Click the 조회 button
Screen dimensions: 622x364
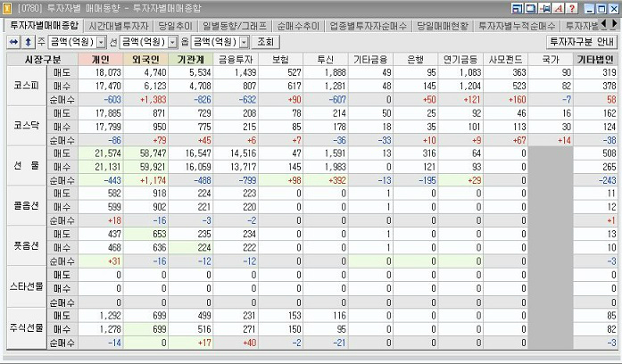[265, 42]
